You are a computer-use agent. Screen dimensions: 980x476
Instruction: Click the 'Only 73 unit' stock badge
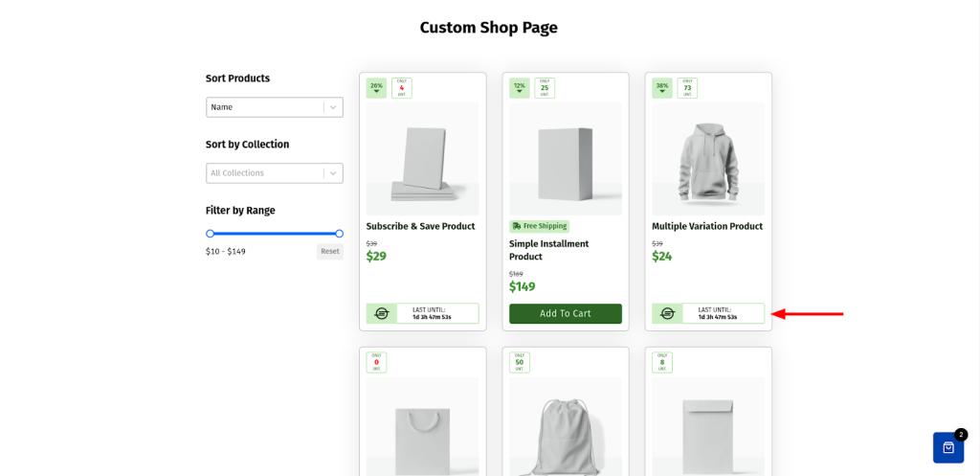click(x=687, y=88)
